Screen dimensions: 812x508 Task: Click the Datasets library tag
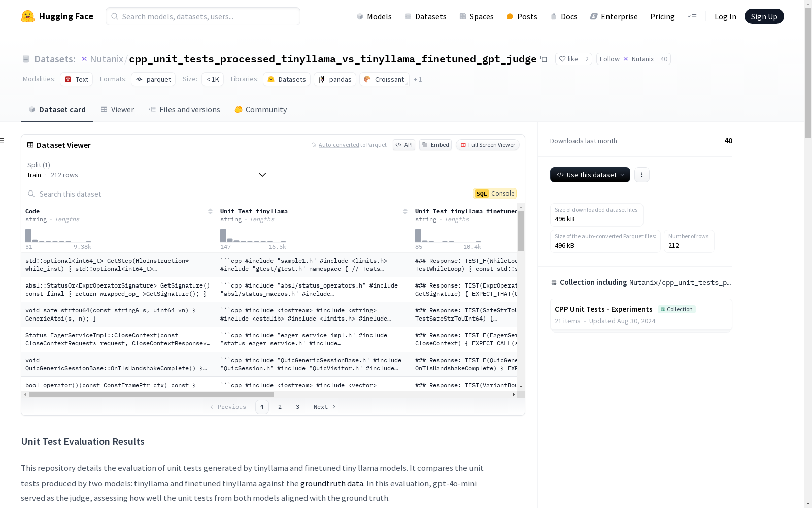tap(287, 79)
